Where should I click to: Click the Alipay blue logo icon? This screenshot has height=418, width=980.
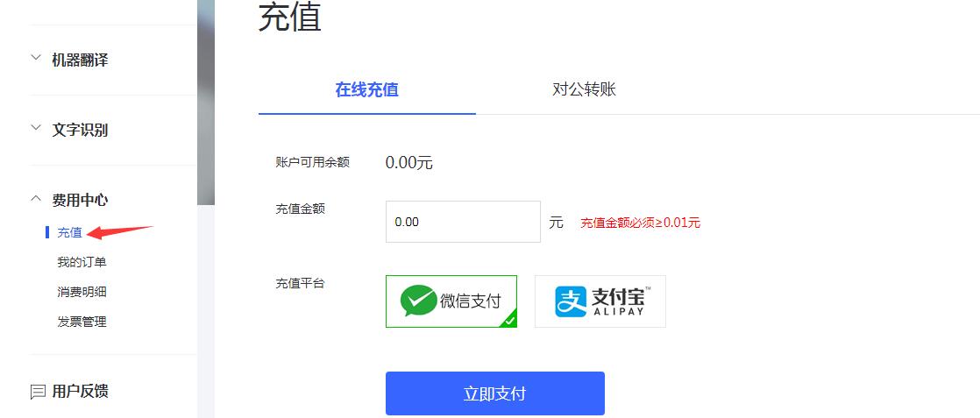pos(571,301)
